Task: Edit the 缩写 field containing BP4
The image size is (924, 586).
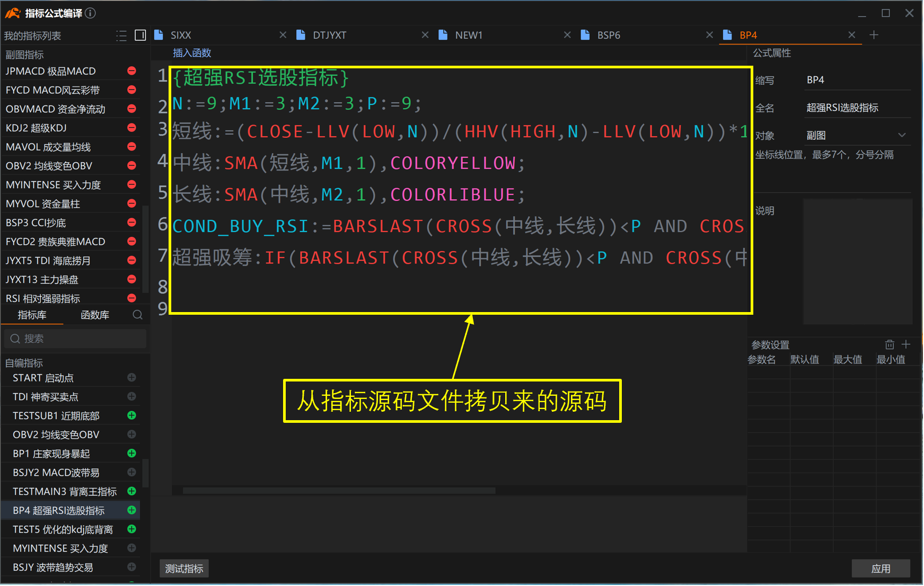Action: tap(858, 80)
